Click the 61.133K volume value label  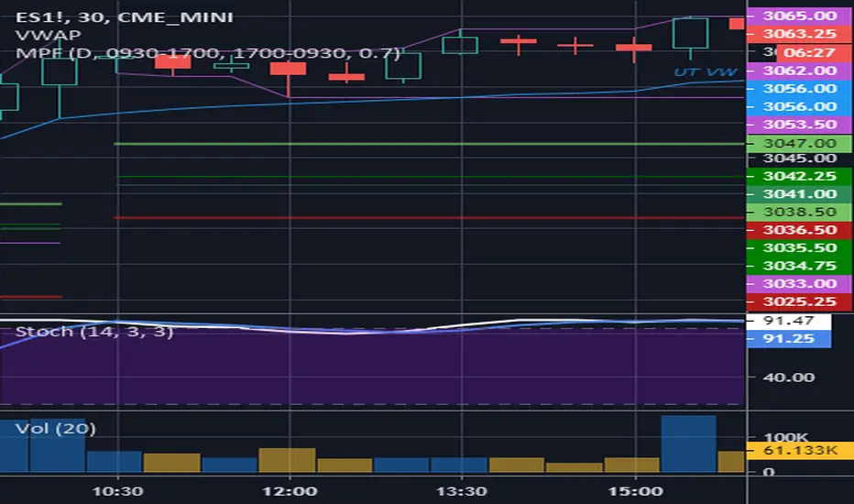(799, 451)
